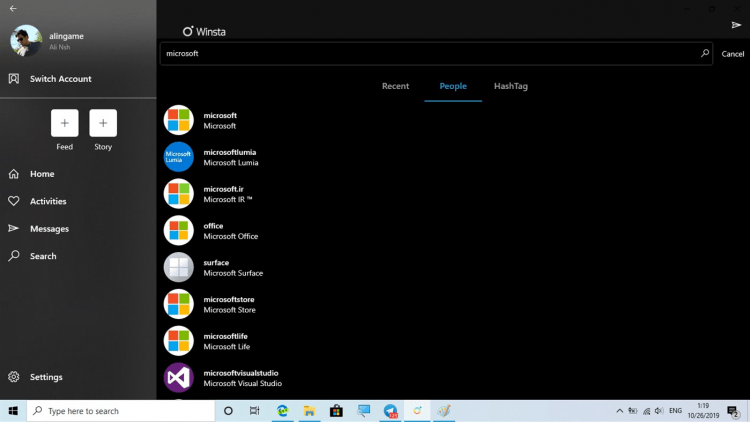Select the 'Microsoft IR ™' result text
This screenshot has width=750, height=422.
coord(228,200)
